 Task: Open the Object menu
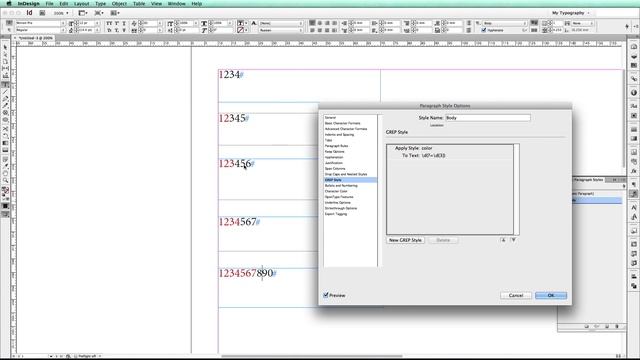coord(119,4)
